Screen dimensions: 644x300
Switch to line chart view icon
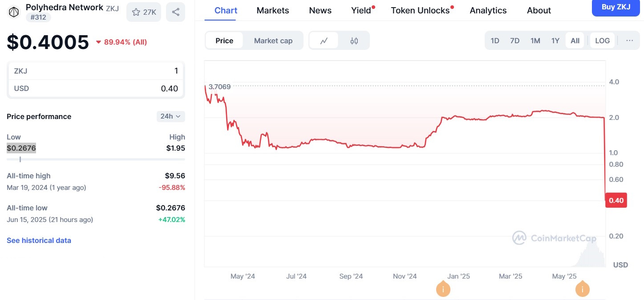(x=324, y=41)
